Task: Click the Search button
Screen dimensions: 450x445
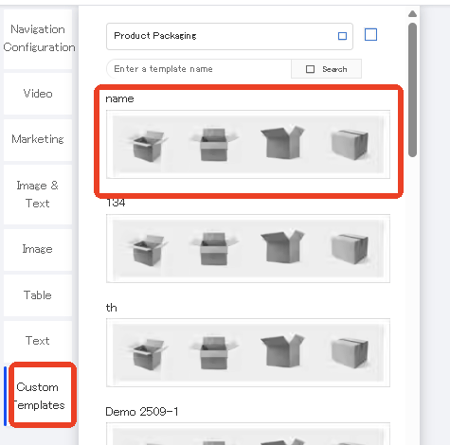Action: (x=326, y=69)
